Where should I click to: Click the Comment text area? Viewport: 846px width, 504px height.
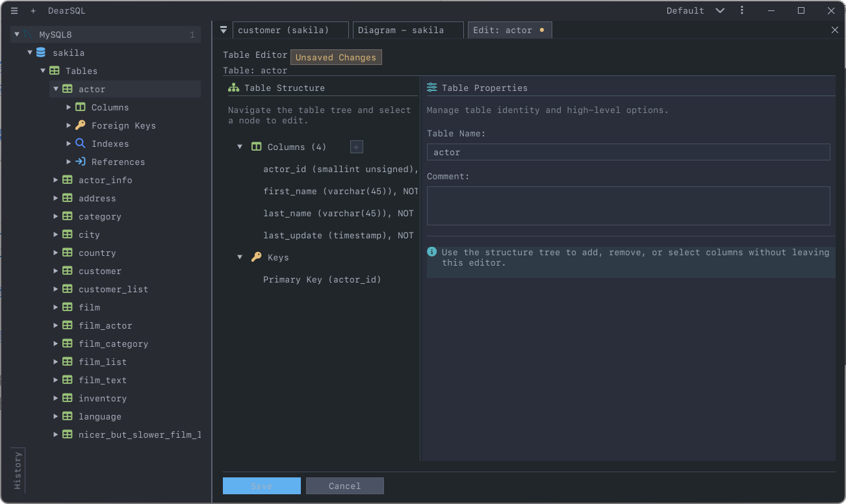(628, 206)
